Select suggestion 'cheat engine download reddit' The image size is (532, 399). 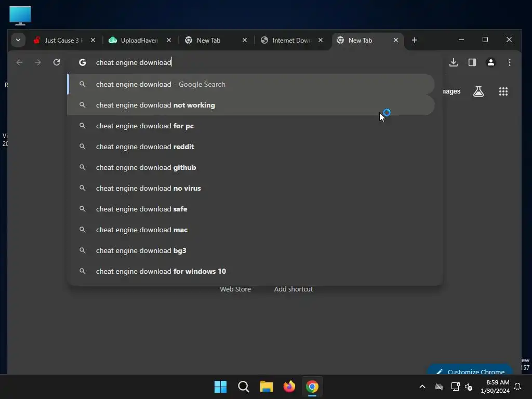coord(251,147)
